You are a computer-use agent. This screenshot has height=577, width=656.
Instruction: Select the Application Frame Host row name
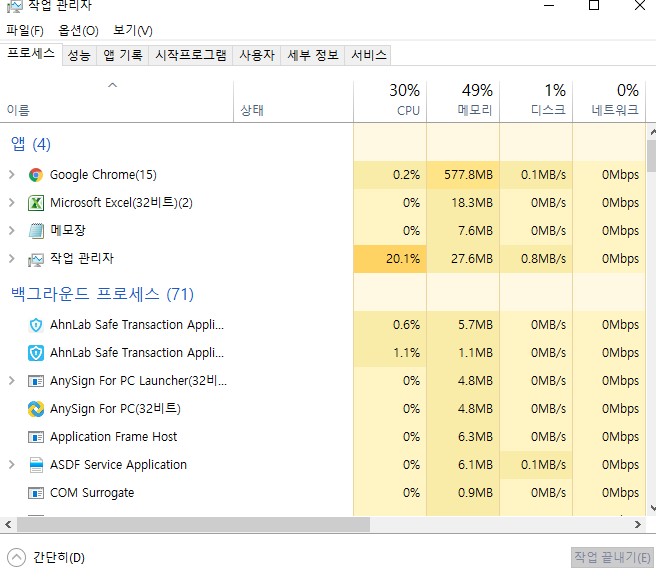[x=113, y=437]
